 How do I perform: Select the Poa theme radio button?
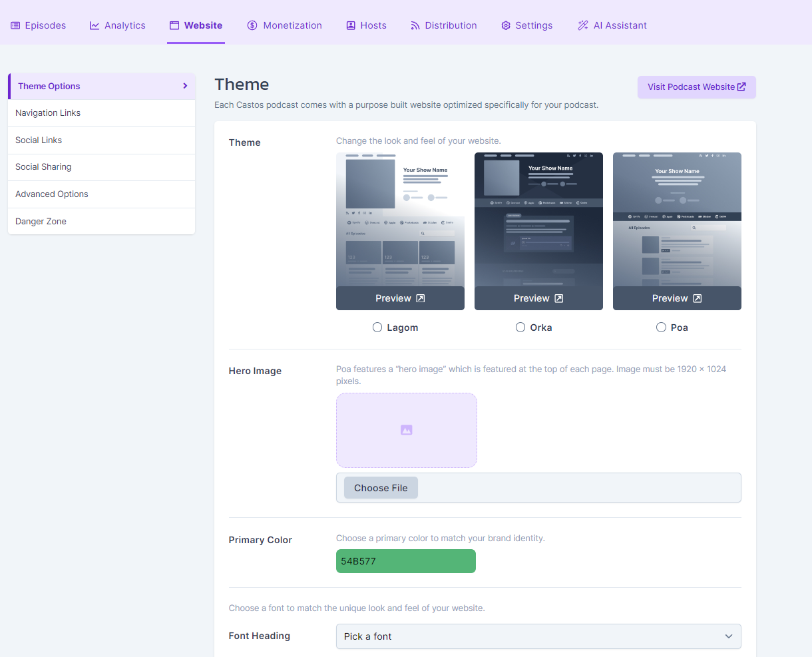click(661, 328)
